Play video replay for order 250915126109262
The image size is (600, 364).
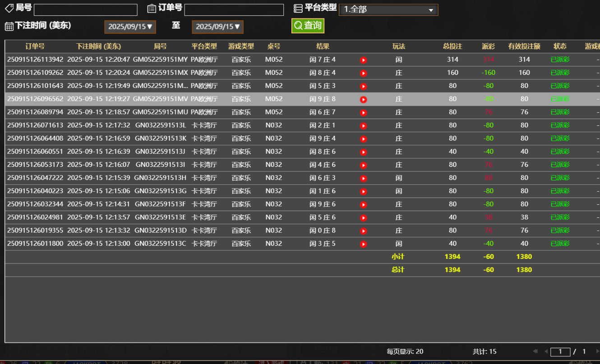[x=364, y=73]
